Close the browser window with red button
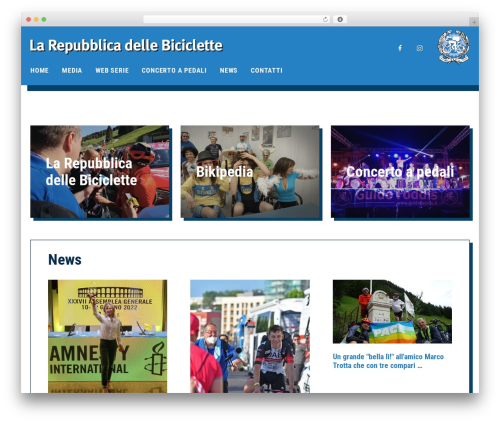 click(x=29, y=19)
